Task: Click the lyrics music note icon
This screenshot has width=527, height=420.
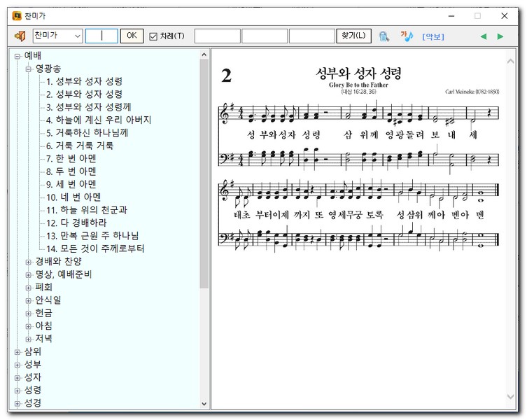Action: coord(407,36)
